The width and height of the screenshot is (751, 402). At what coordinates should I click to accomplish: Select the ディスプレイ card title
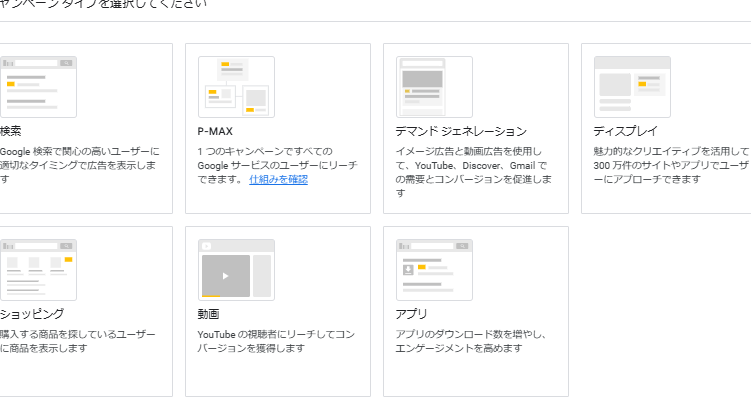click(x=625, y=131)
